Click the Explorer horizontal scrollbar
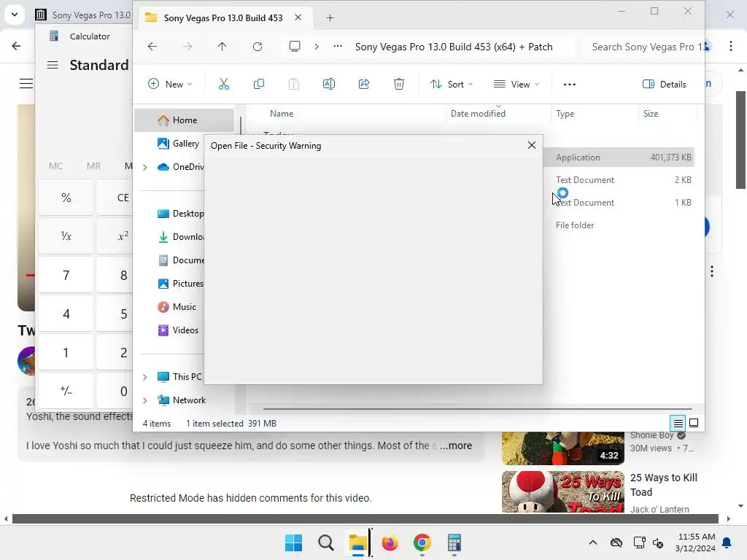 click(477, 408)
